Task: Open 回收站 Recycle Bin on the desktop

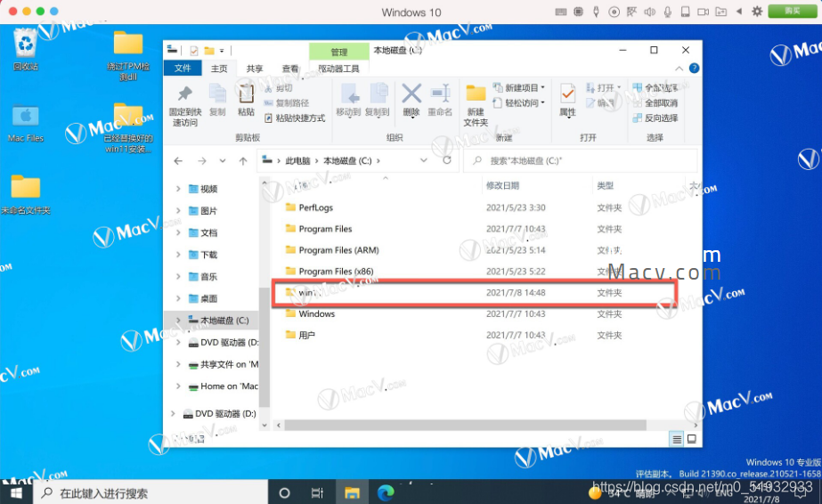Action: click(x=25, y=50)
